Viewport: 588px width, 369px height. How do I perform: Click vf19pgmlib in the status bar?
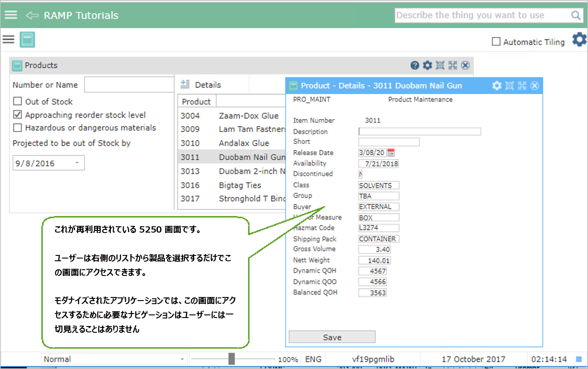pos(373,359)
